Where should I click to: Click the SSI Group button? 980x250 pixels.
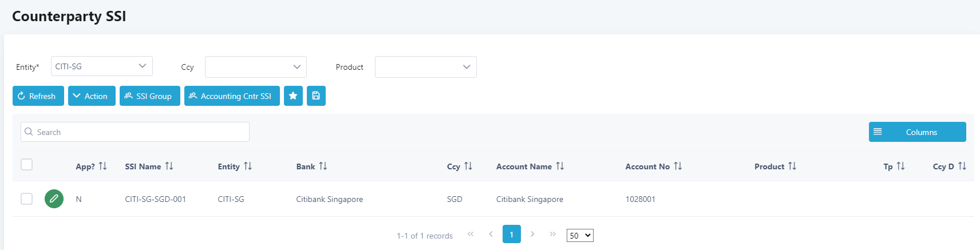pos(149,96)
